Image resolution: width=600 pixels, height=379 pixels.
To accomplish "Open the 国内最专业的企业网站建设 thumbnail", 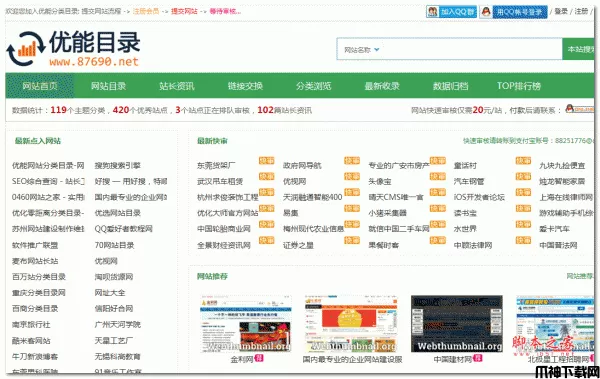I will [351, 324].
